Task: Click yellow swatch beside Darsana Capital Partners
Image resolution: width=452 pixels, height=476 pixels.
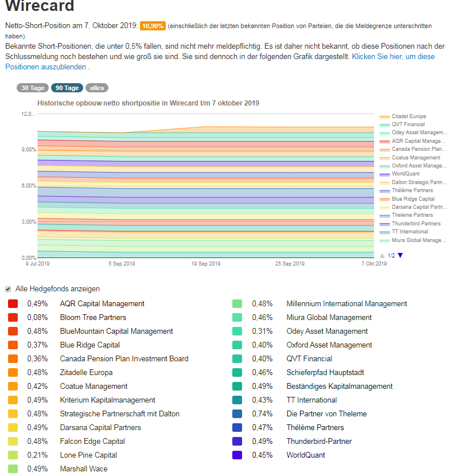Action: click(13, 427)
